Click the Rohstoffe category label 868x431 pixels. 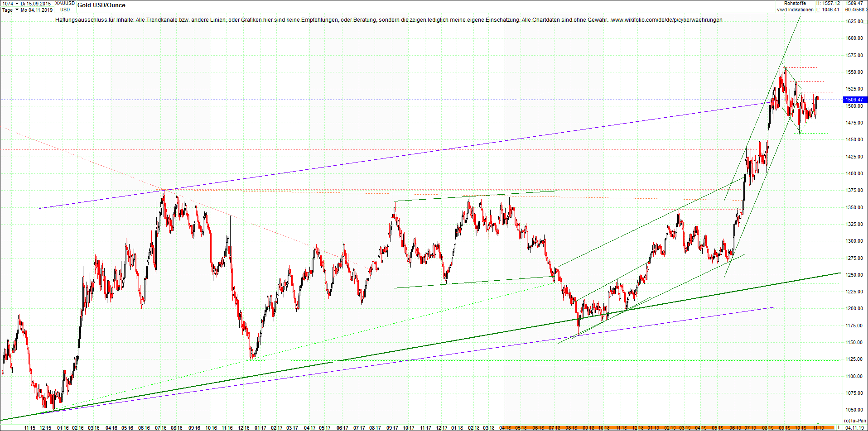coord(795,3)
